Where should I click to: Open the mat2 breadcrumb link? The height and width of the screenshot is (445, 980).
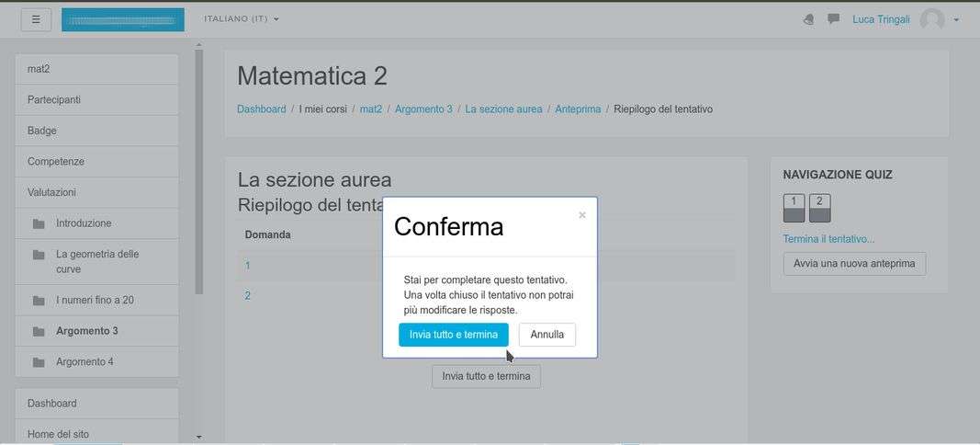point(371,108)
